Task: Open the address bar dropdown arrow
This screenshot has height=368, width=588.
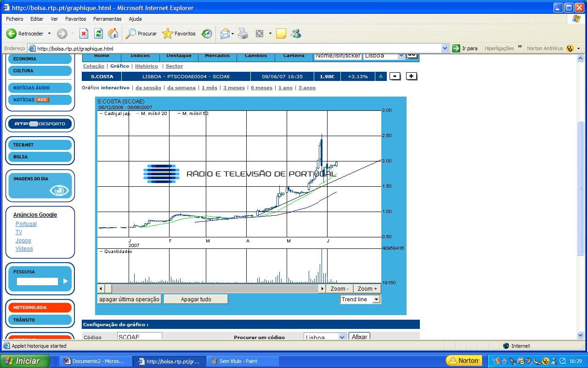Action: 445,48
